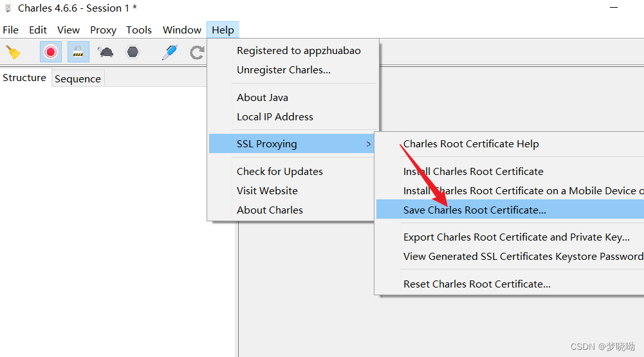Select About Java menu entry
The width and height of the screenshot is (644, 357).
293,97
